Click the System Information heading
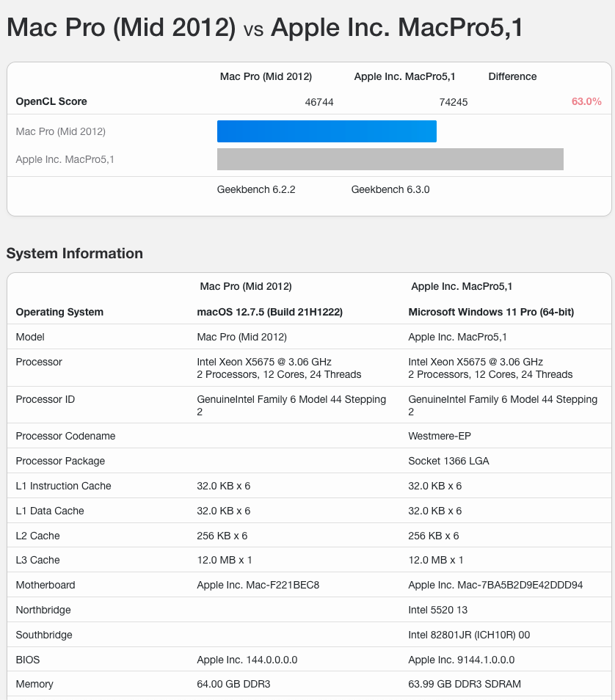This screenshot has width=615, height=700. coord(75,254)
